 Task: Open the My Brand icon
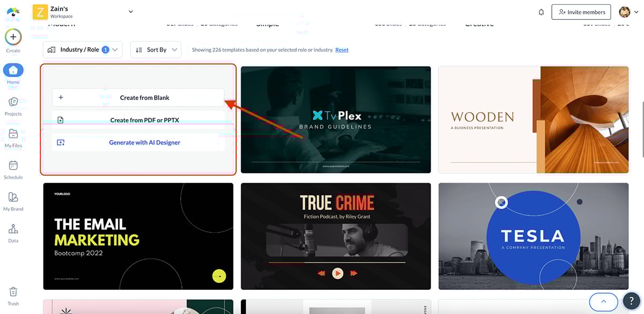13,198
